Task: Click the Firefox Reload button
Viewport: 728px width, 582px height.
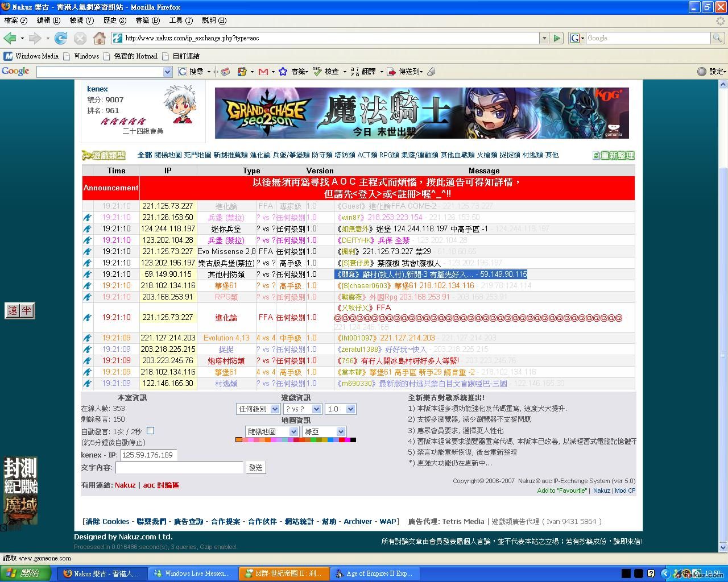Action: (61, 38)
